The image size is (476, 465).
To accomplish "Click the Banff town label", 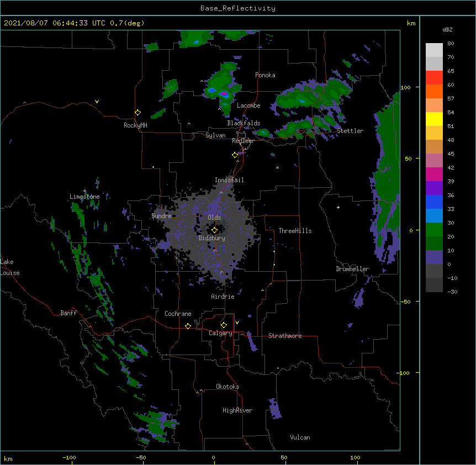I will pyautogui.click(x=68, y=313).
